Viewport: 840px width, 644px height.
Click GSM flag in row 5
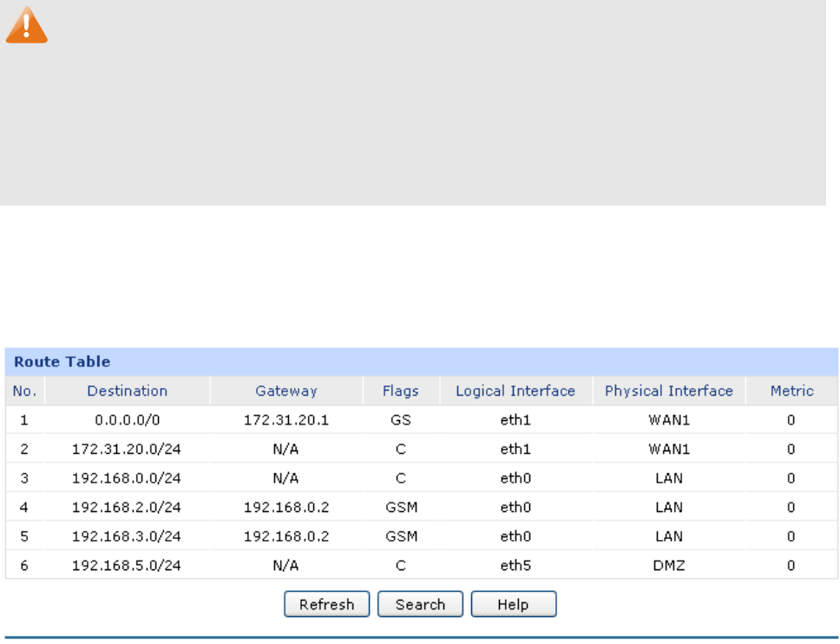pos(401,536)
